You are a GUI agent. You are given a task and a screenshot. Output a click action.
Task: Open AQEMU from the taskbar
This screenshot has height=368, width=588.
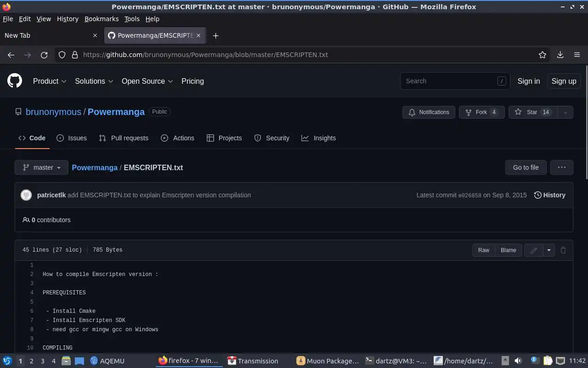point(107,361)
